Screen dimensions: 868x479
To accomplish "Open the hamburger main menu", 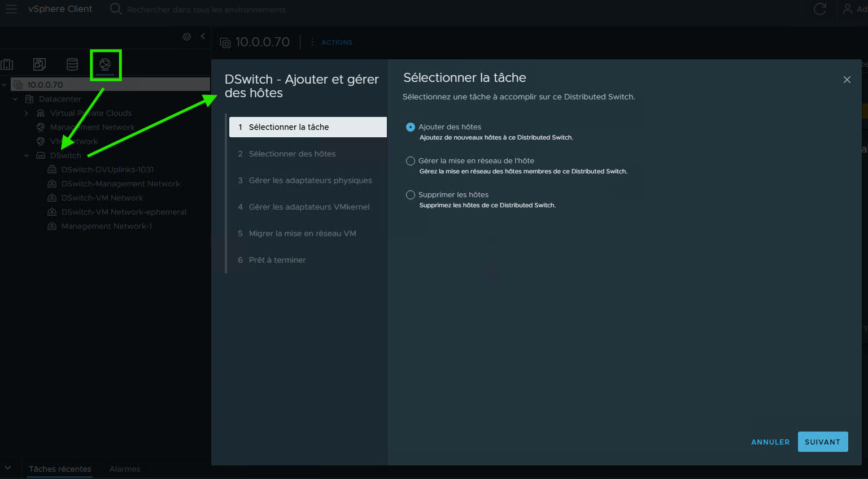I will [11, 9].
